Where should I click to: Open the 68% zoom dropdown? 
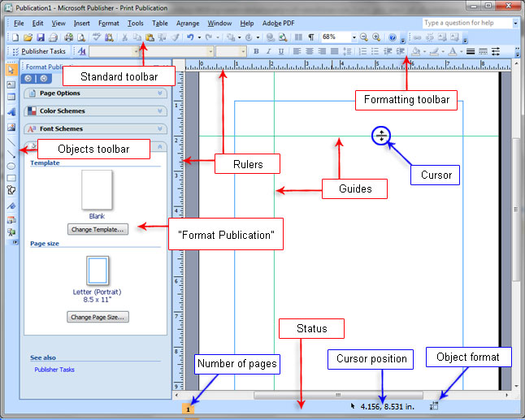point(354,37)
